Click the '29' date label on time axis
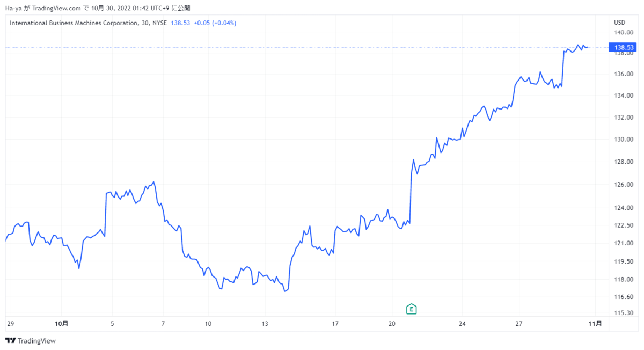644x350 pixels. 11,324
